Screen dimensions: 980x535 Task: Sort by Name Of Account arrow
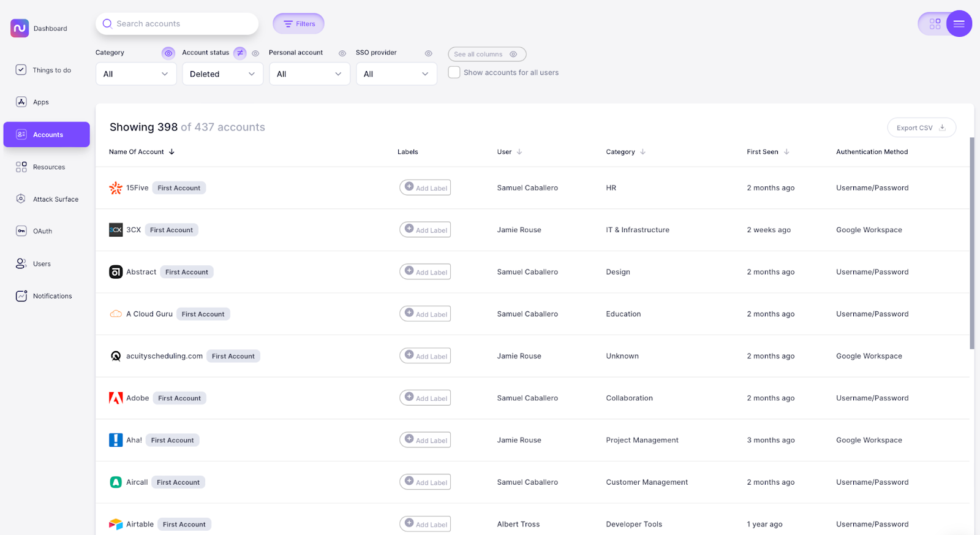(172, 152)
